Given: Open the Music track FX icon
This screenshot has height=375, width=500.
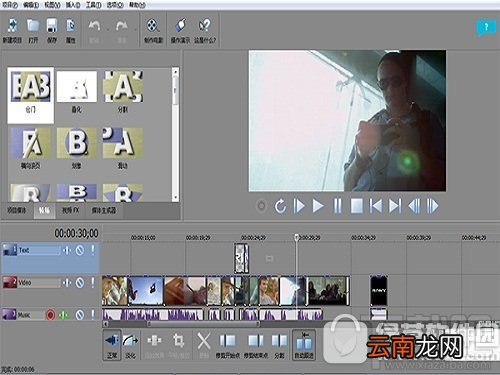Looking at the screenshot, I should click(x=63, y=315).
